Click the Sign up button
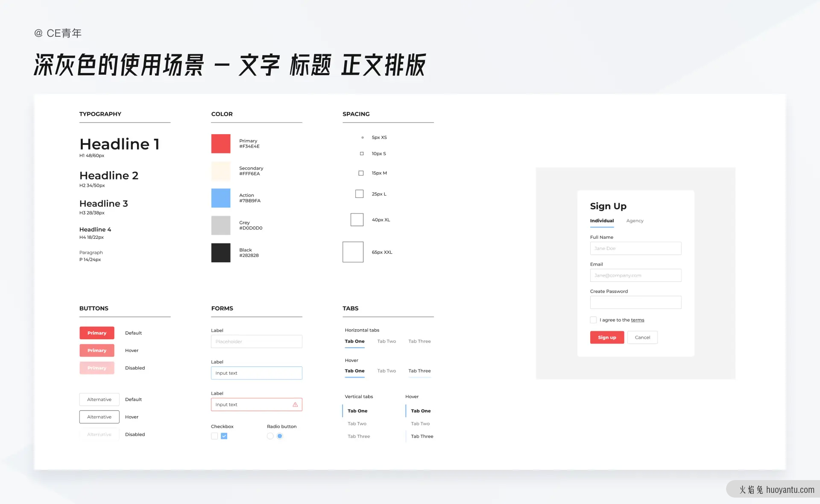The image size is (820, 504). [607, 337]
